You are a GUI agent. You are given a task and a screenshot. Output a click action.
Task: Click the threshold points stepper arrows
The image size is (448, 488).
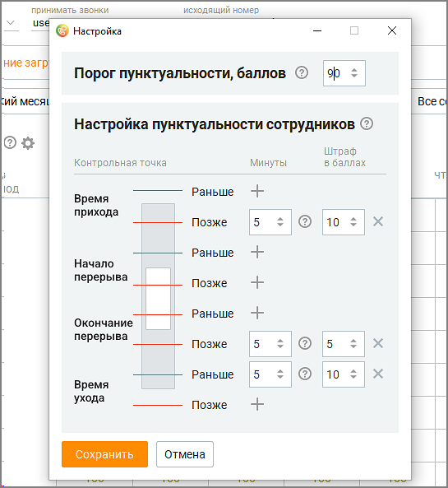[x=354, y=73]
